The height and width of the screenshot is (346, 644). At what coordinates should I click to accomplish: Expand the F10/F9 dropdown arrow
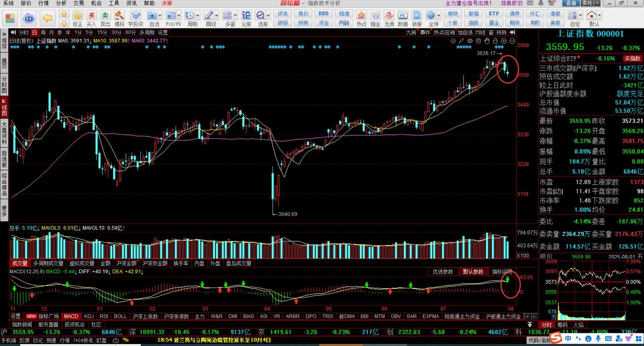tap(179, 15)
